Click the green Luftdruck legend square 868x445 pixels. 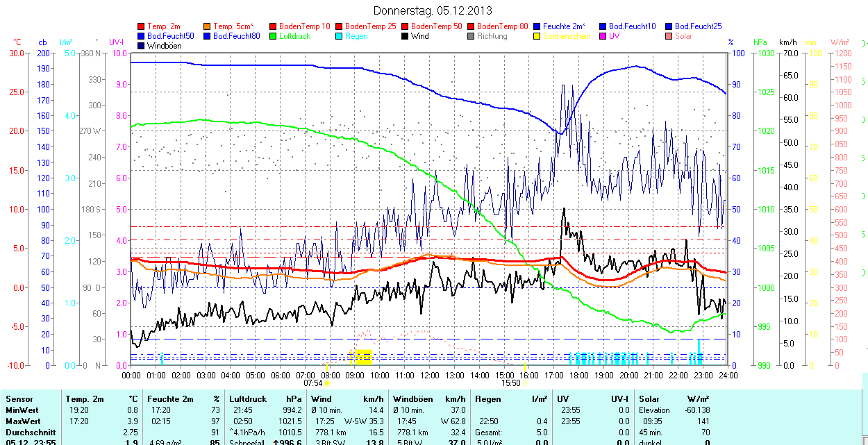(x=274, y=36)
